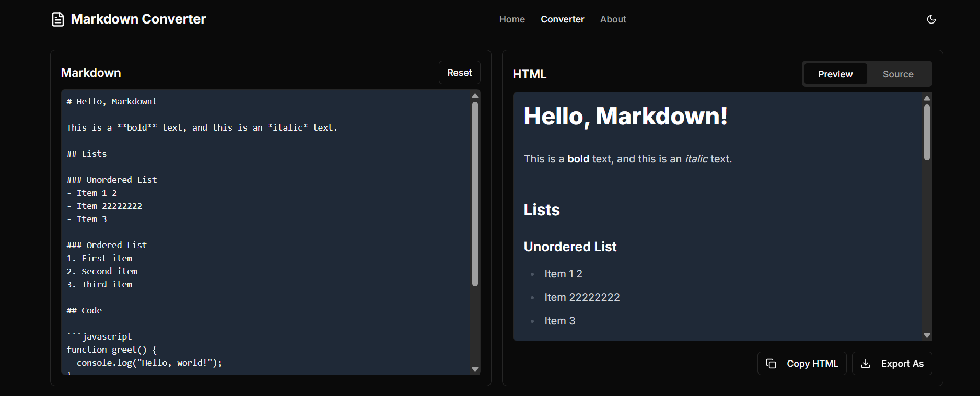Screen dimensions: 980x396
Task: Click the copy icon in Copy HTML
Action: pyautogui.click(x=771, y=364)
